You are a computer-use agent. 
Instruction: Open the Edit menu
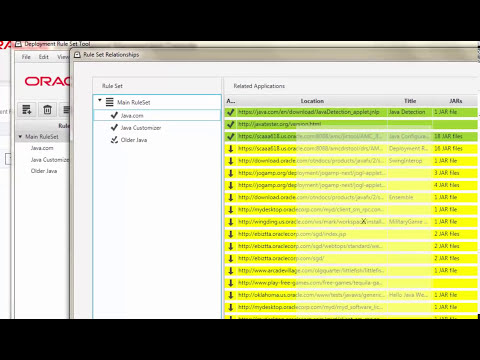(x=44, y=57)
